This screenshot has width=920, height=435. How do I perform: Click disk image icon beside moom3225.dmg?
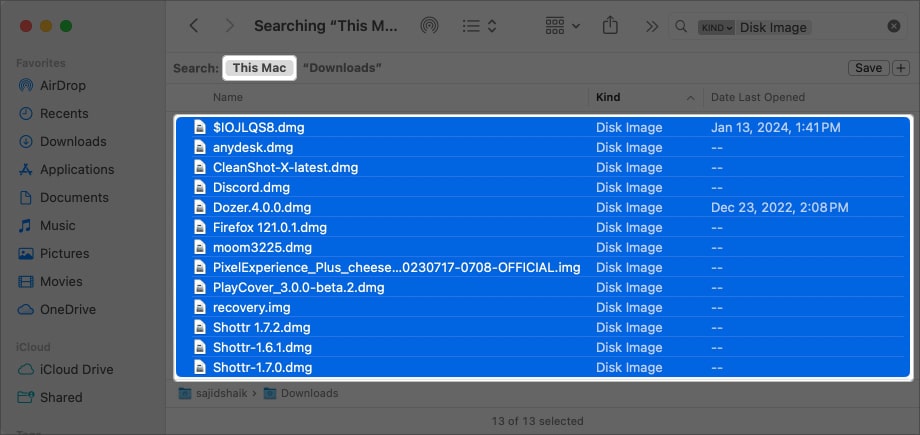pos(201,247)
